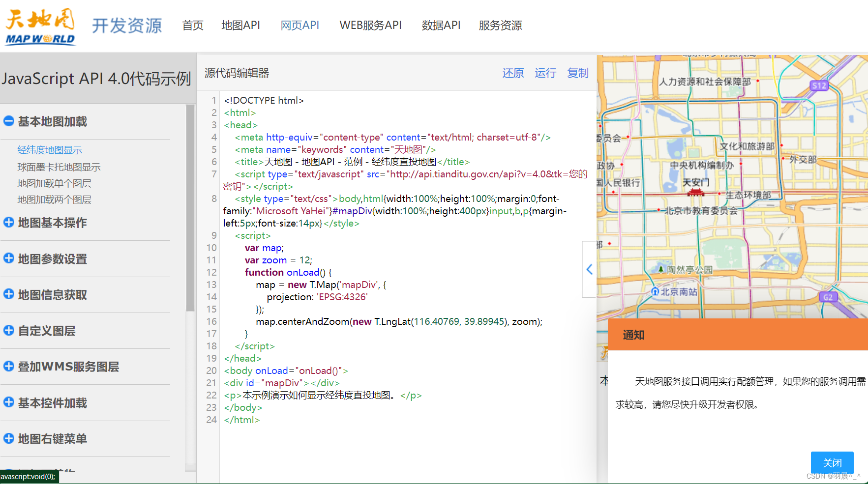The image size is (868, 484).
Task: Open the 球面墨卡托地图显示 example
Action: (x=59, y=167)
